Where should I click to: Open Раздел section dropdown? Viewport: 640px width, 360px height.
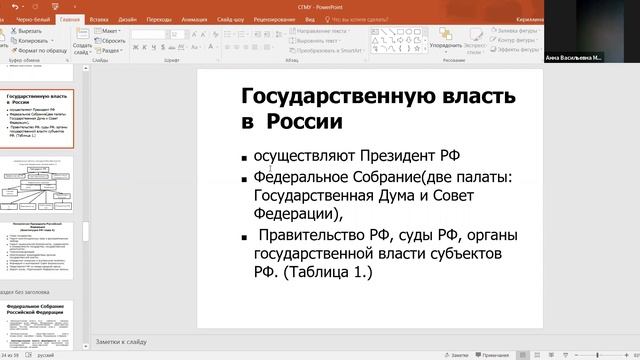(109, 51)
